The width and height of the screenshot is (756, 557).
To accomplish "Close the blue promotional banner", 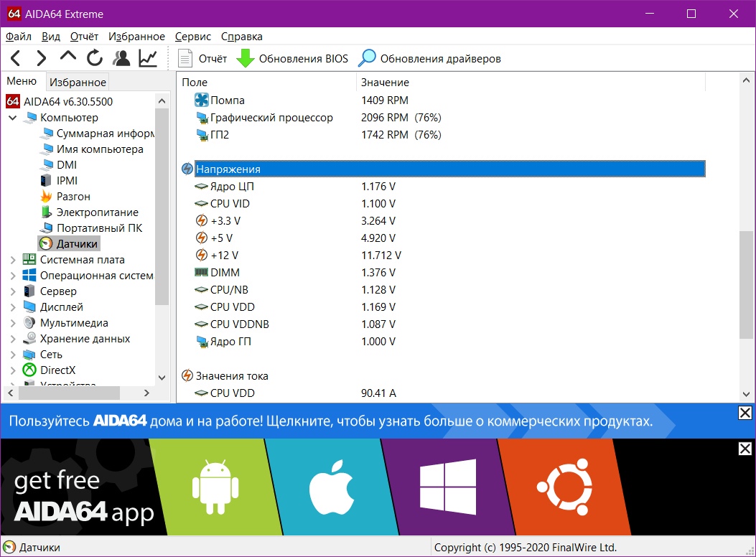I will point(745,413).
